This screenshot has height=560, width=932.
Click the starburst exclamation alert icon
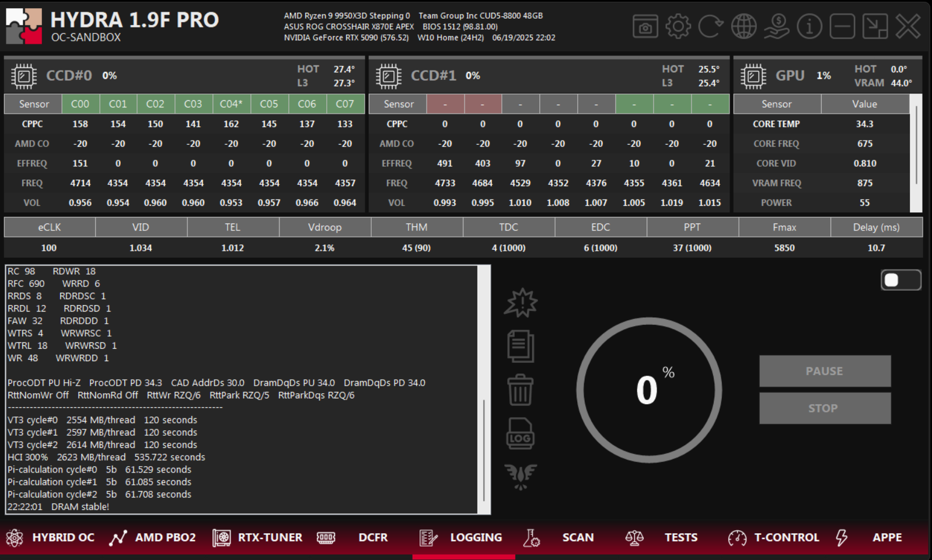[520, 303]
